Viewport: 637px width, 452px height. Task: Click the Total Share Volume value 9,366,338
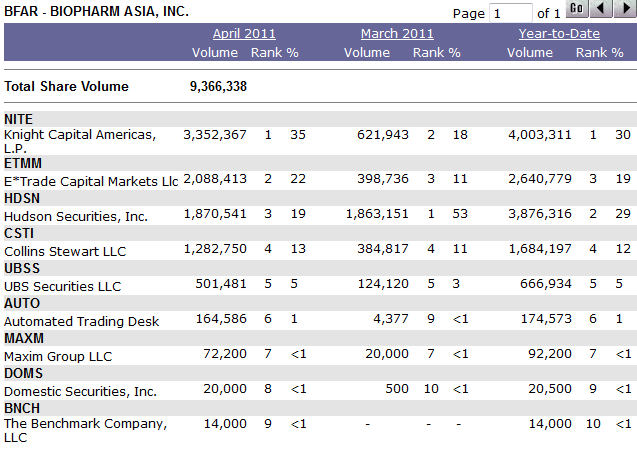[x=218, y=87]
